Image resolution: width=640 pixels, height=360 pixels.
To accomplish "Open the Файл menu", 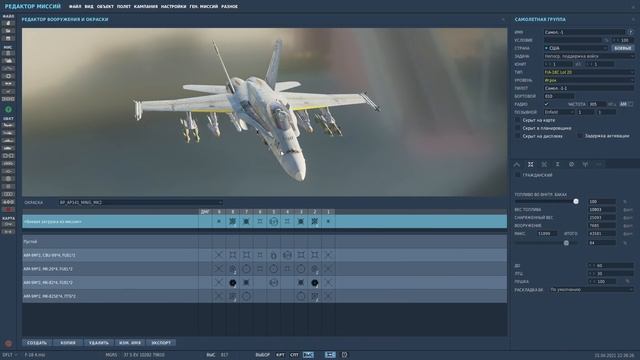I will click(75, 7).
